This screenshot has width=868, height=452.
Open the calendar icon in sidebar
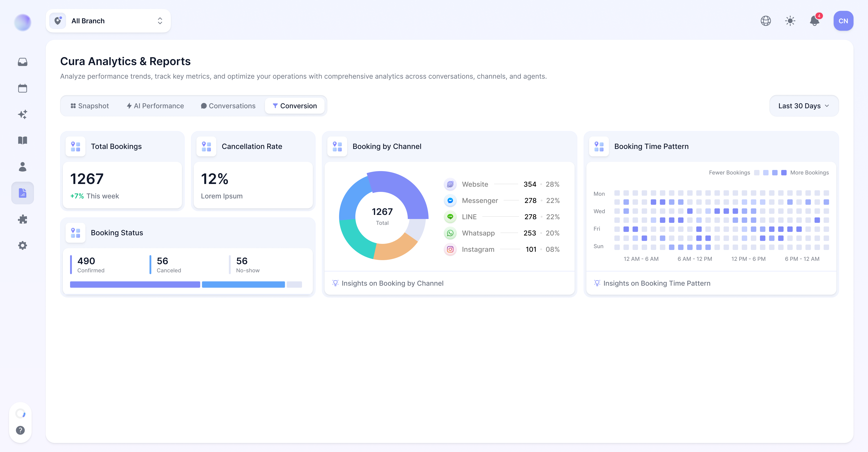coord(23,88)
